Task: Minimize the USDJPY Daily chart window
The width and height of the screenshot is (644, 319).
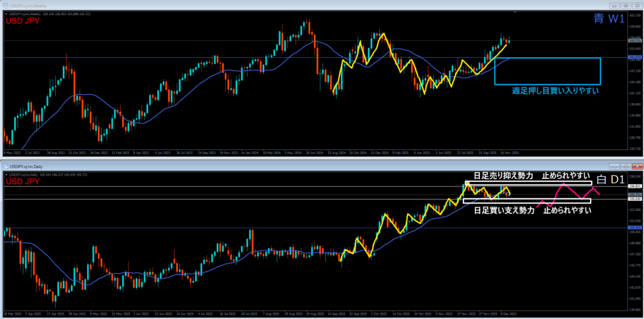Action: (613, 166)
